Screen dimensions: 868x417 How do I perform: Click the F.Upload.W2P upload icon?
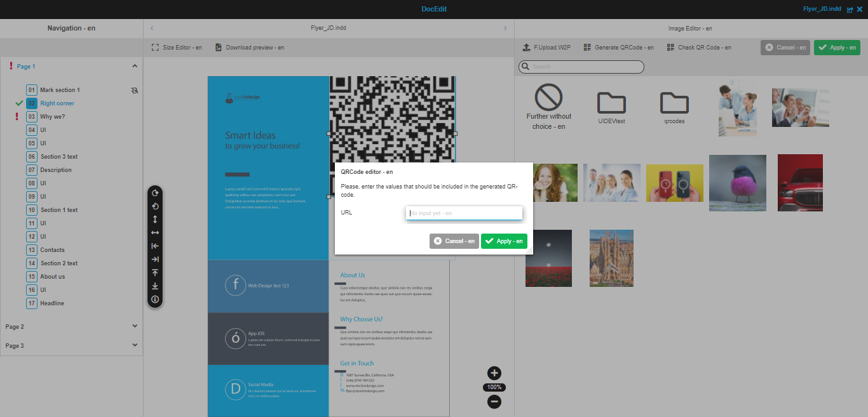(526, 47)
